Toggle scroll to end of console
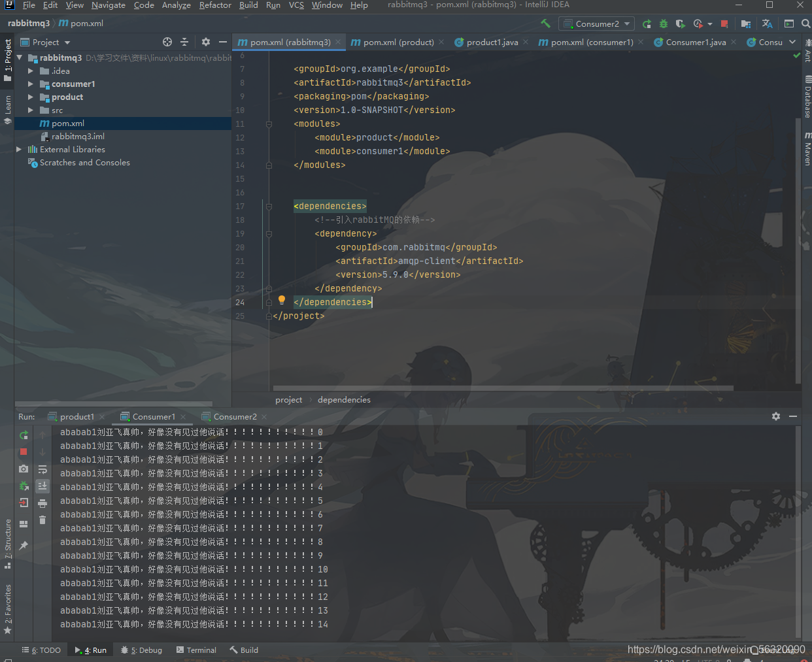 pos(42,486)
